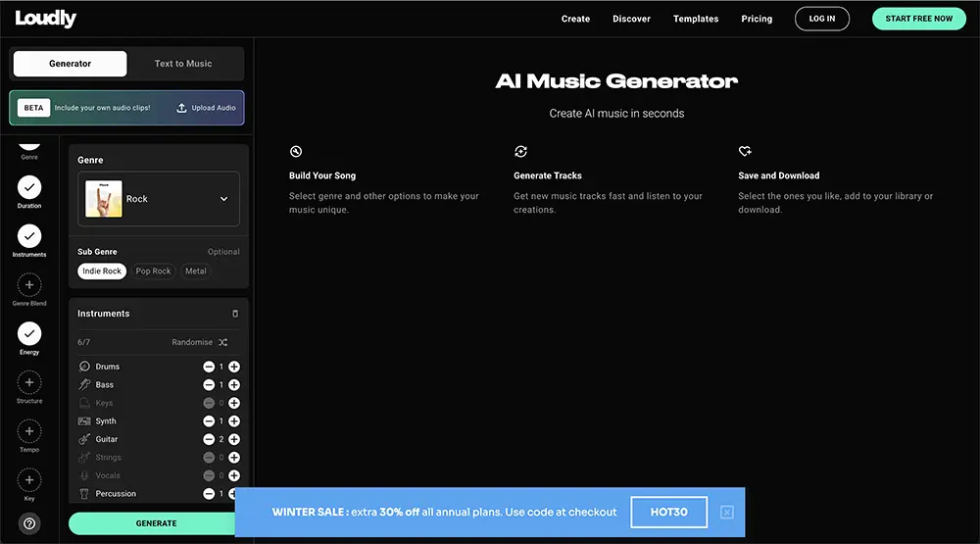Click the Upload Audio icon
980x544 pixels.
[181, 108]
